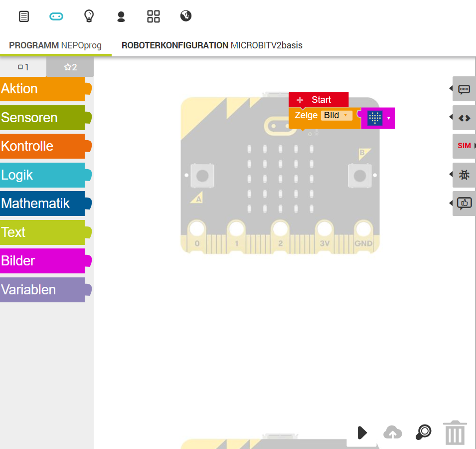Screen dimensions: 476x449
Task: Switch to beginner toolbox level 1
Action: click(23, 67)
